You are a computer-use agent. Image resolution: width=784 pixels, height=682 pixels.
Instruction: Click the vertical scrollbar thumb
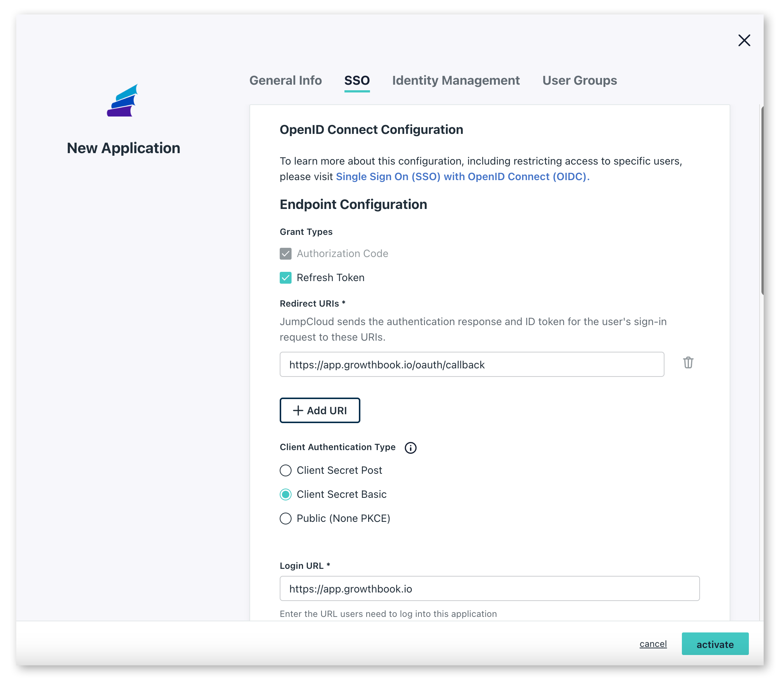click(762, 201)
